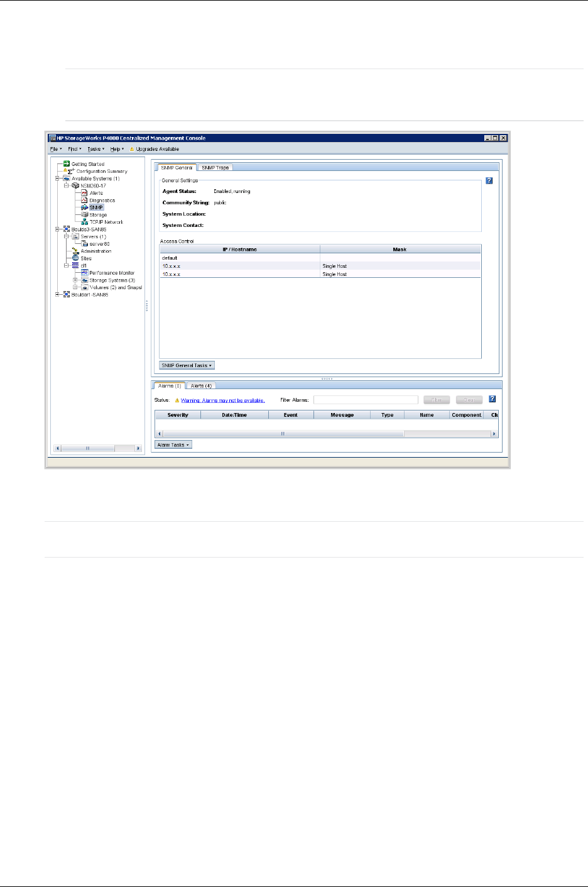Image resolution: width=588 pixels, height=887 pixels.
Task: Click the Sites globe icon
Action: tap(75, 258)
